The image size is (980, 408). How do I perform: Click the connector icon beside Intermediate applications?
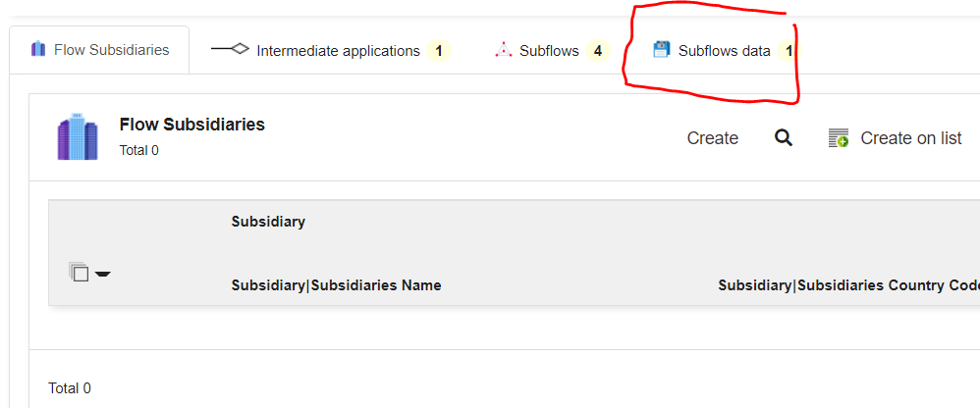(230, 49)
